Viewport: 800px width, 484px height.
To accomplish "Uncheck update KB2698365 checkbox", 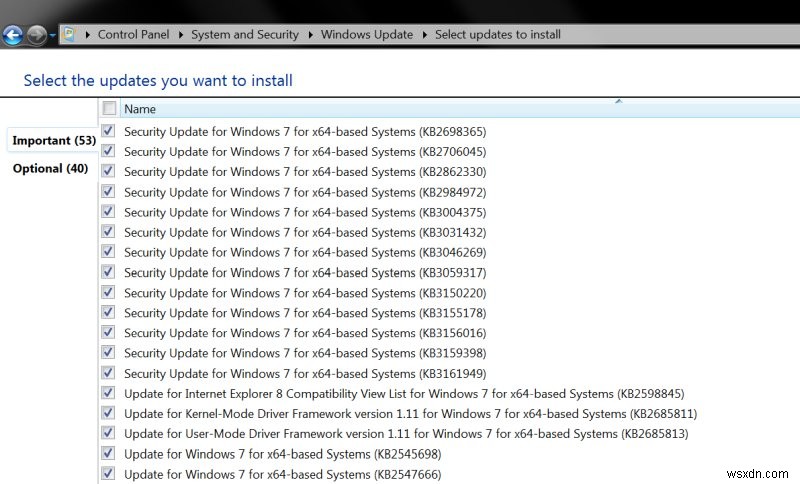I will [108, 131].
